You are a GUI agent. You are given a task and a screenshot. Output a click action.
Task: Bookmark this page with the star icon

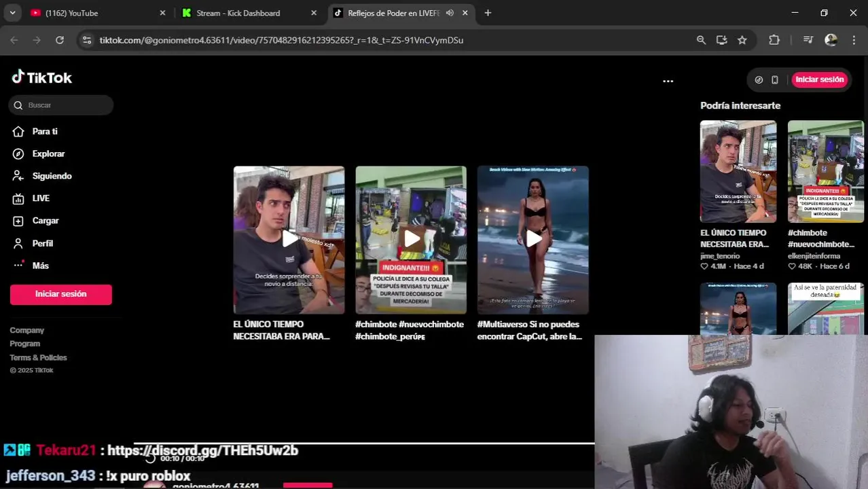click(742, 40)
